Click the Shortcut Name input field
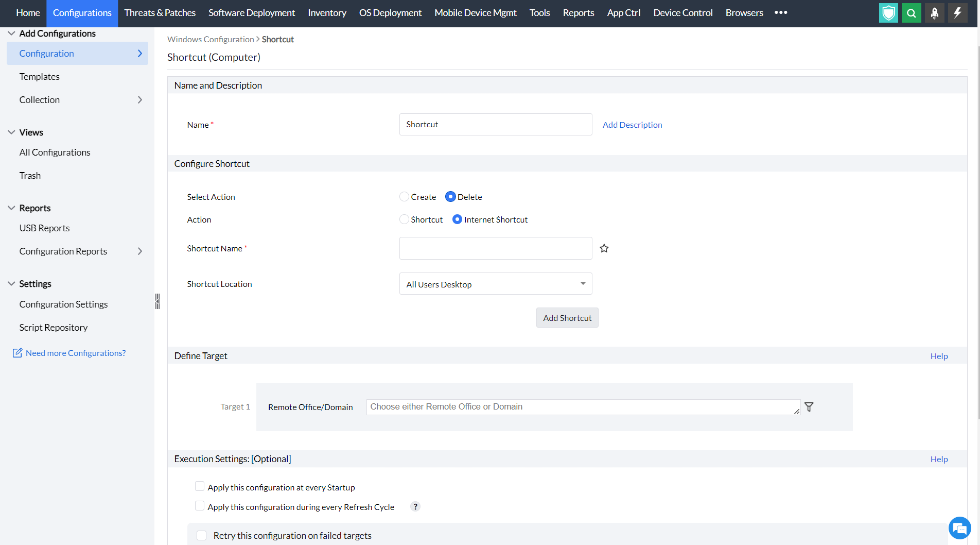The image size is (980, 545). [495, 248]
